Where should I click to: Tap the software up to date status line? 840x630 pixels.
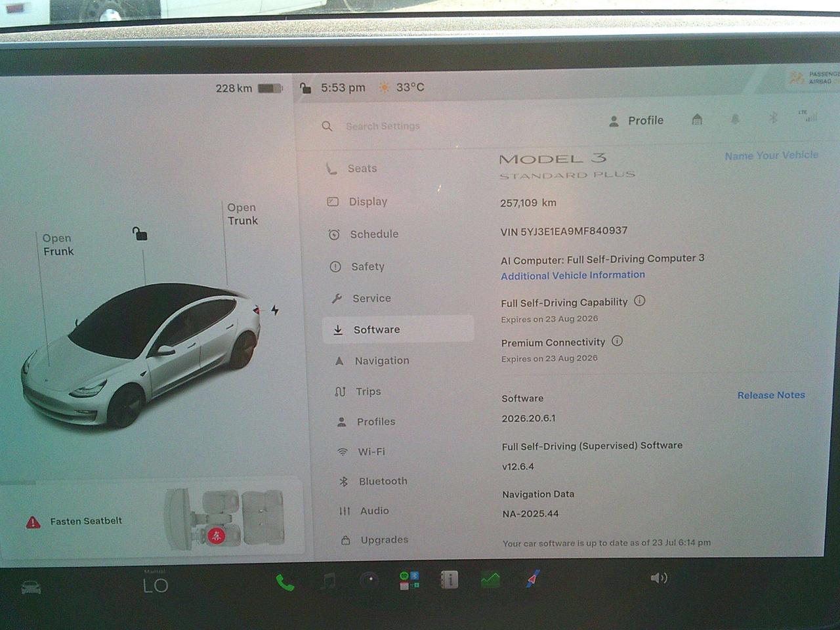tap(606, 543)
